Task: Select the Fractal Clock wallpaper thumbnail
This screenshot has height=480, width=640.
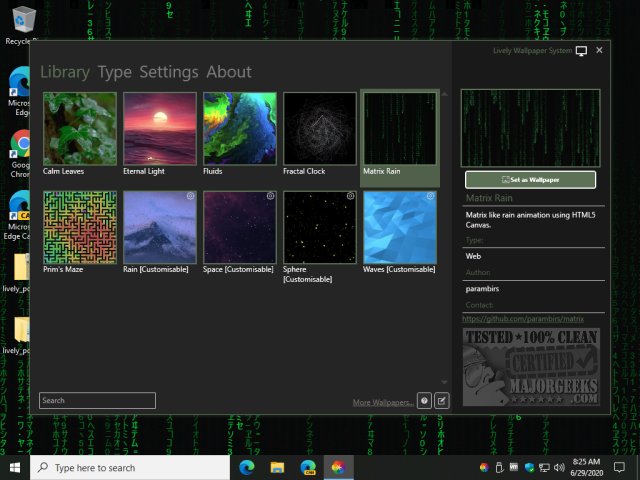Action: click(319, 128)
